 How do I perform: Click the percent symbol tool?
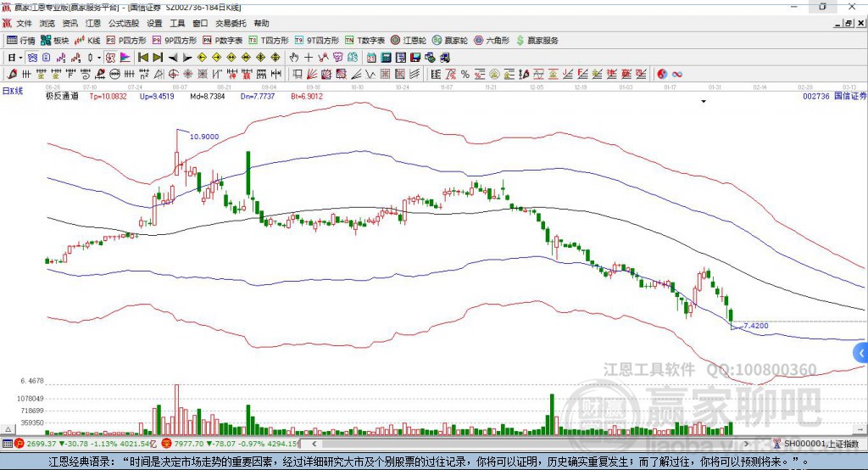[x=465, y=74]
